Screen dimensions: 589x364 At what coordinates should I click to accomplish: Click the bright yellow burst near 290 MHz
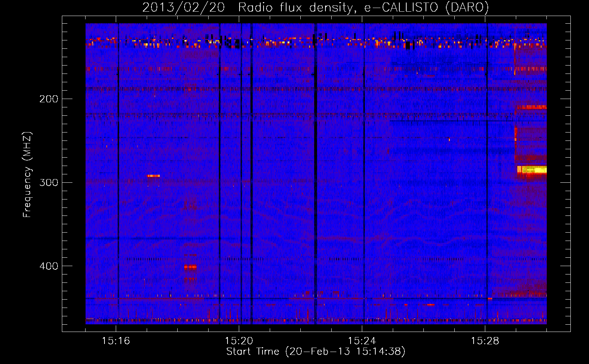[532, 170]
